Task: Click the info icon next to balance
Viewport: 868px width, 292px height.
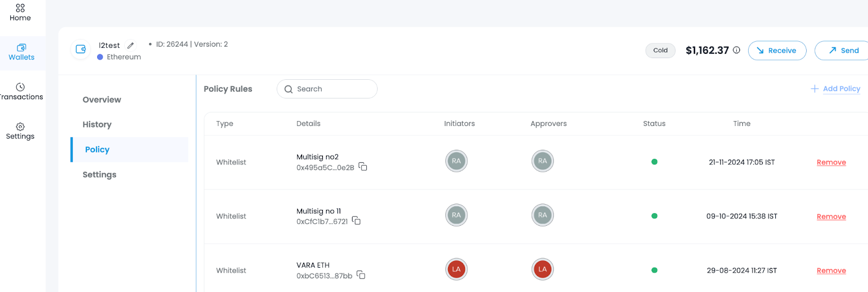Action: (736, 50)
